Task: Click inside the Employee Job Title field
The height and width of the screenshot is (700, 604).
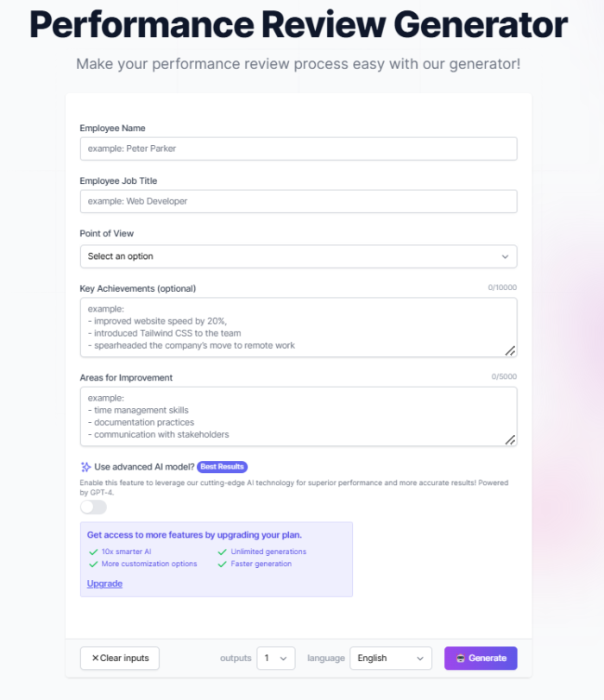Action: [299, 201]
